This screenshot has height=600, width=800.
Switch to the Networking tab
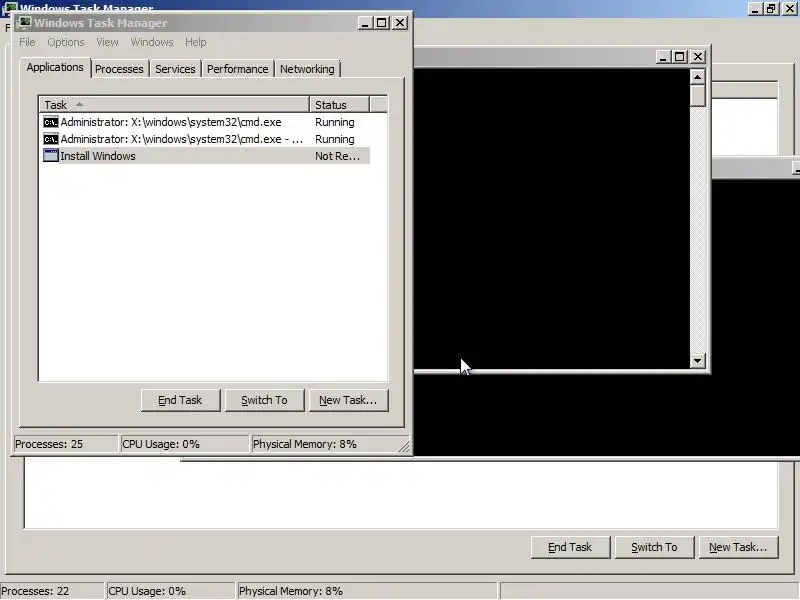(307, 69)
